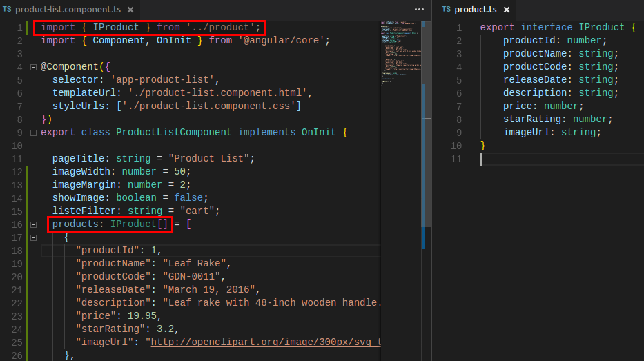644x361 pixels.
Task: Select the product.ts tab
Action: 475,10
